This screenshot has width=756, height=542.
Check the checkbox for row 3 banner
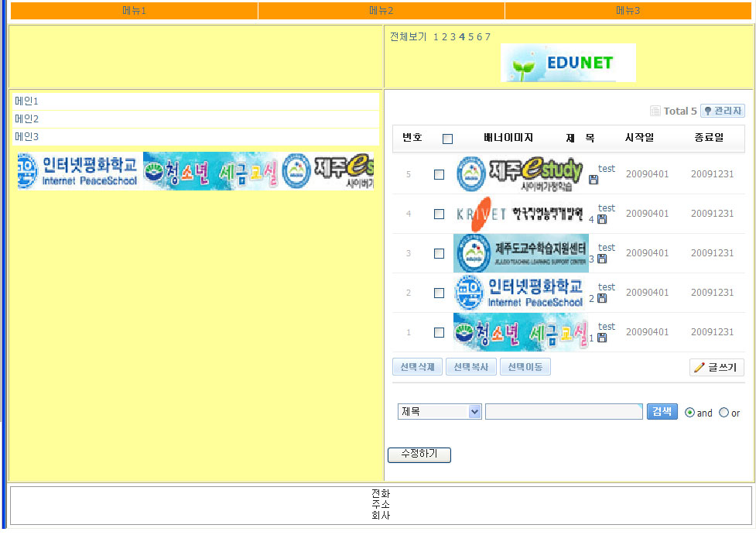tap(439, 253)
